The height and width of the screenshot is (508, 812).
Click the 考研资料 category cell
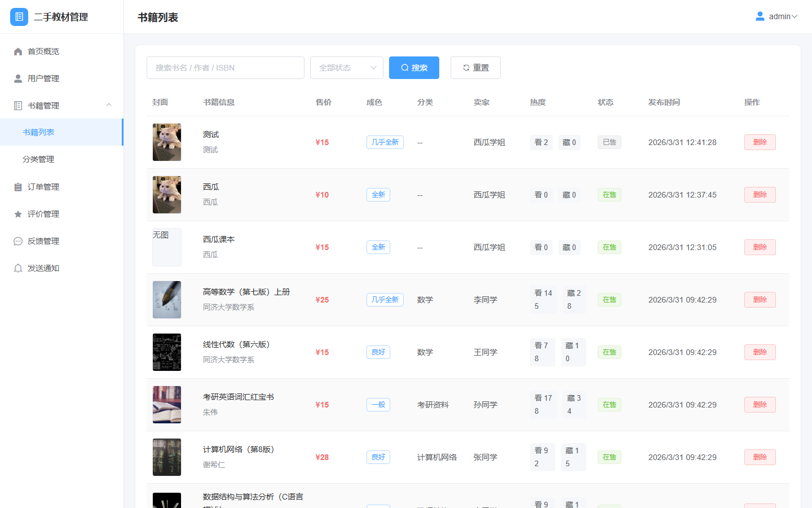pyautogui.click(x=433, y=405)
